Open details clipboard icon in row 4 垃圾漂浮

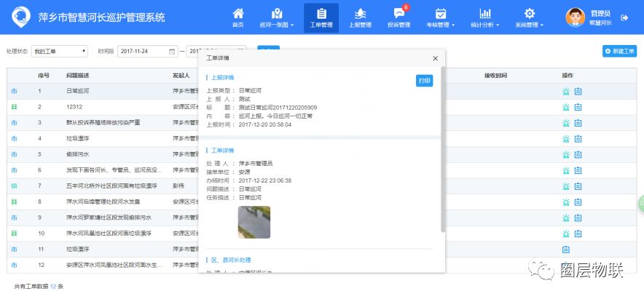[578, 139]
